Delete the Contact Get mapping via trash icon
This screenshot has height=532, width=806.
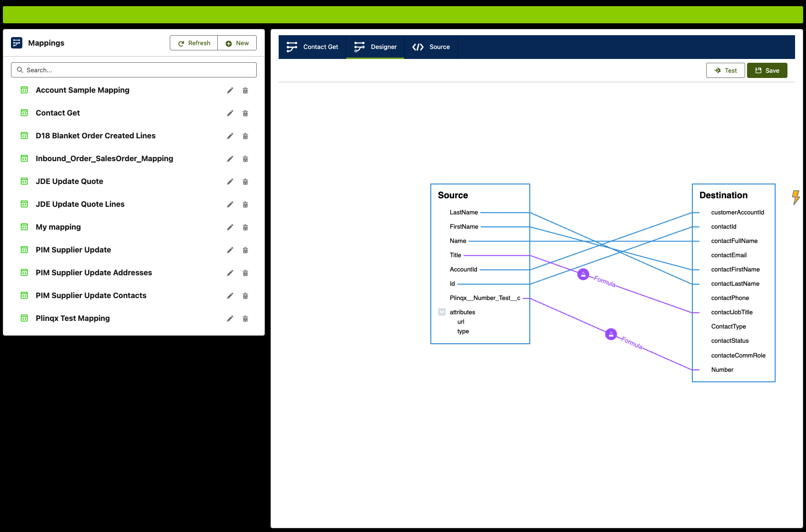coord(245,113)
